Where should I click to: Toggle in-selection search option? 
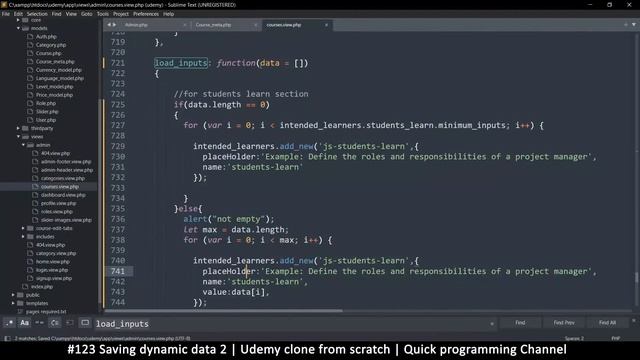pyautogui.click(x=70, y=323)
